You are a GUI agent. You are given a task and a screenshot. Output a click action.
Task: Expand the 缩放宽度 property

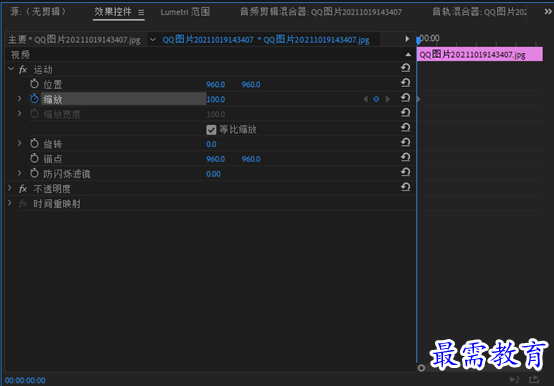[20, 114]
